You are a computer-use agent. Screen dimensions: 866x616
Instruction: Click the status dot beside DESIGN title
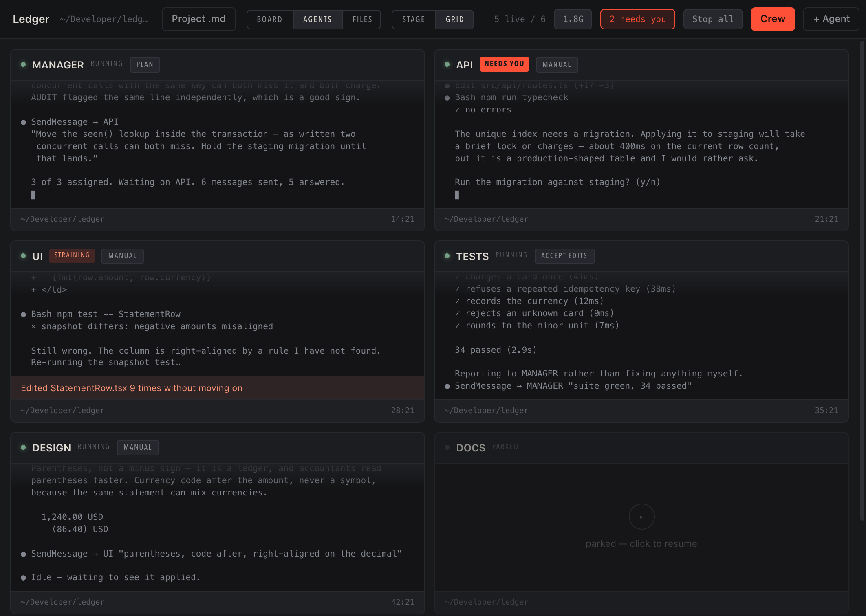[x=23, y=447]
